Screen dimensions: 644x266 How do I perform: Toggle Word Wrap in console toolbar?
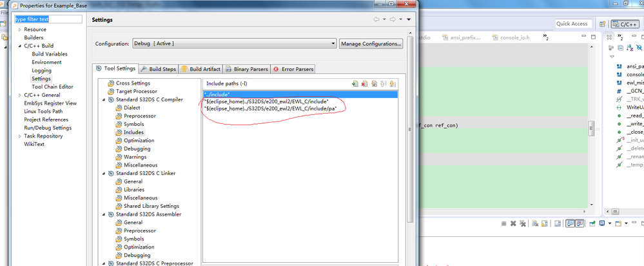point(558,223)
